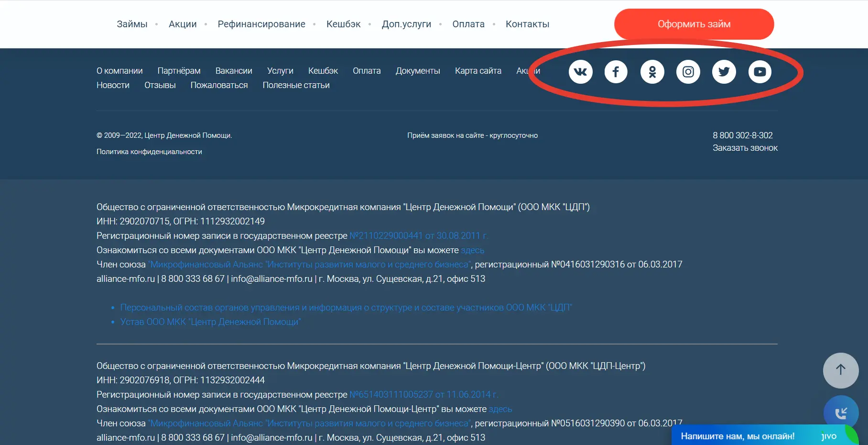Follow the footer link Документы
This screenshot has height=445, width=868.
[418, 71]
